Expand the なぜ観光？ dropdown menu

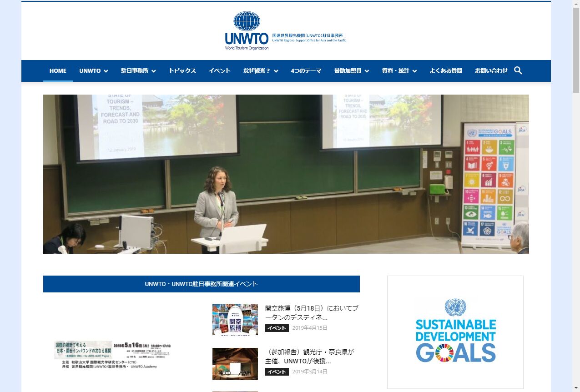261,71
